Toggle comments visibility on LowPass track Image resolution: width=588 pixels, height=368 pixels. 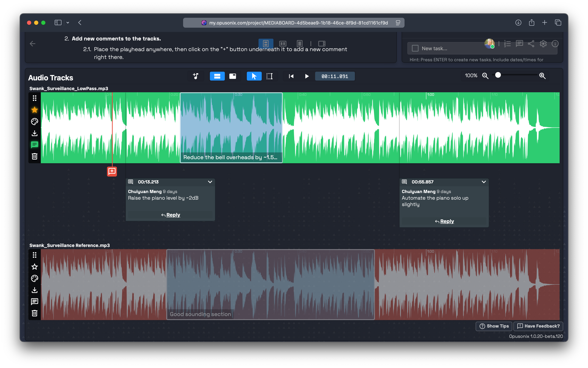(35, 145)
